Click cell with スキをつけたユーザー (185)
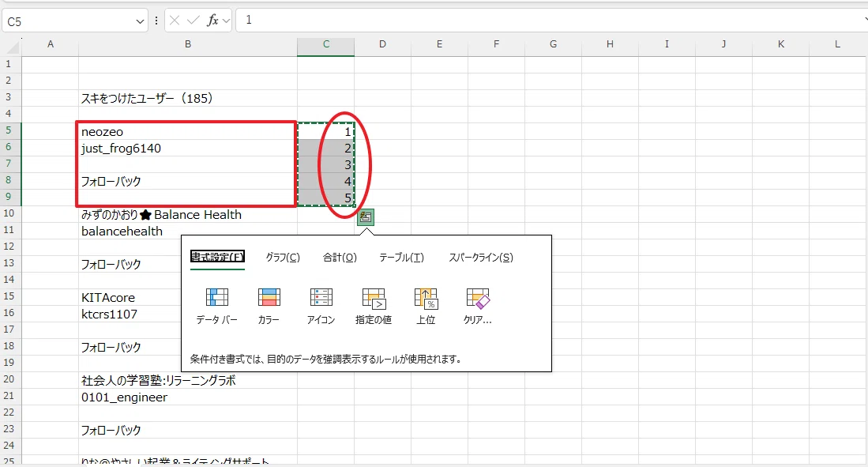Screen dimensions: 868x467 click(188, 98)
